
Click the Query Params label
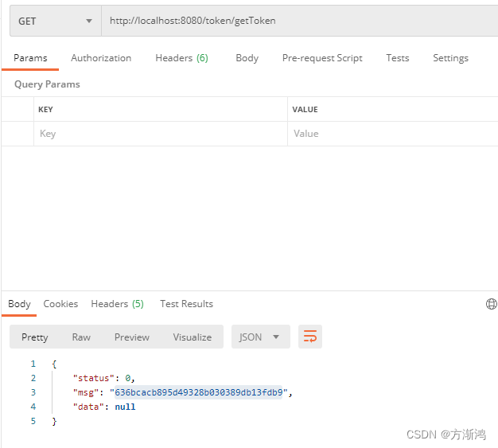47,84
